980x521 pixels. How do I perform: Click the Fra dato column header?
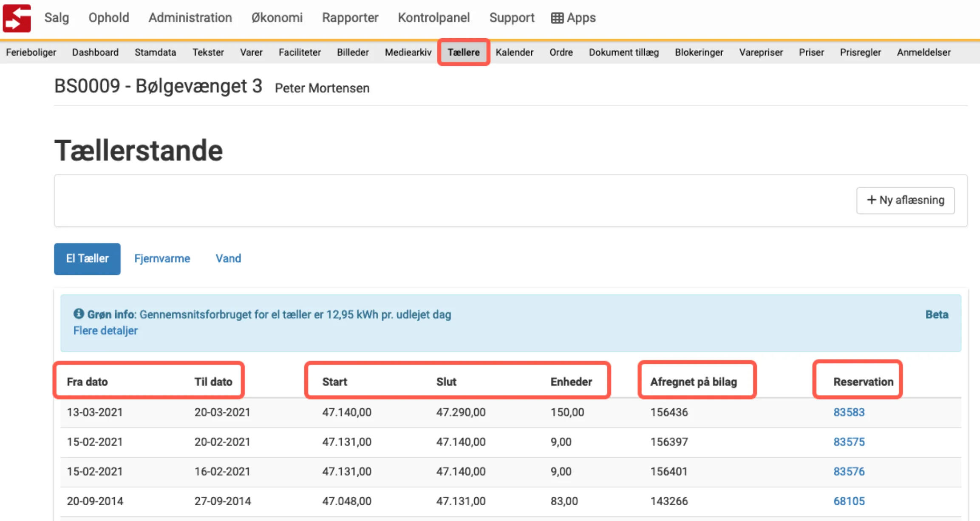click(87, 382)
